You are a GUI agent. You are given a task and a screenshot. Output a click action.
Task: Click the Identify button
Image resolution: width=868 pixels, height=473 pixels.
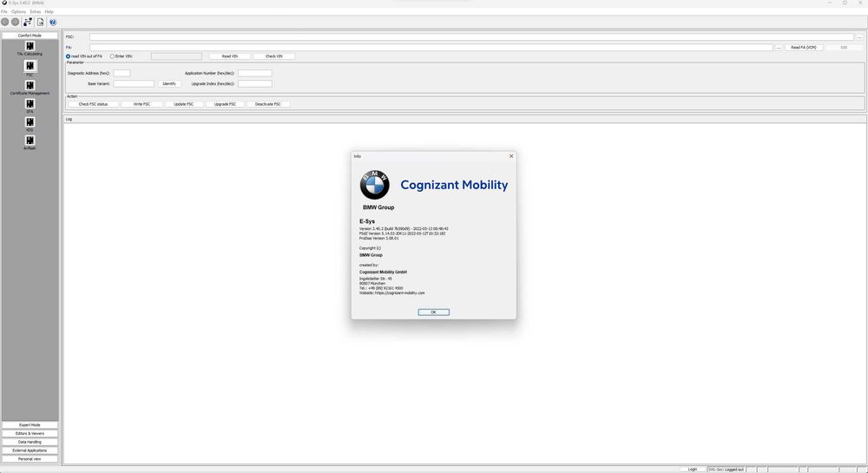(x=169, y=83)
